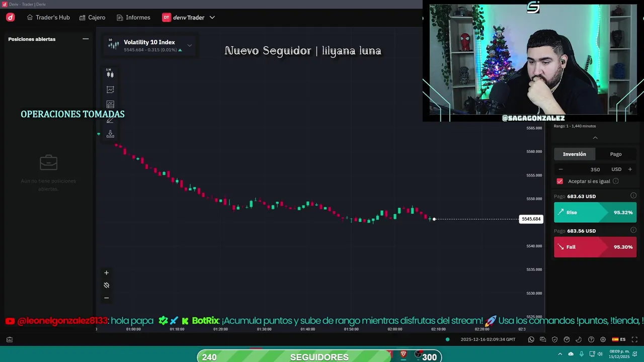Open the volume tray icon
This screenshot has height=362, width=644.
[600, 354]
